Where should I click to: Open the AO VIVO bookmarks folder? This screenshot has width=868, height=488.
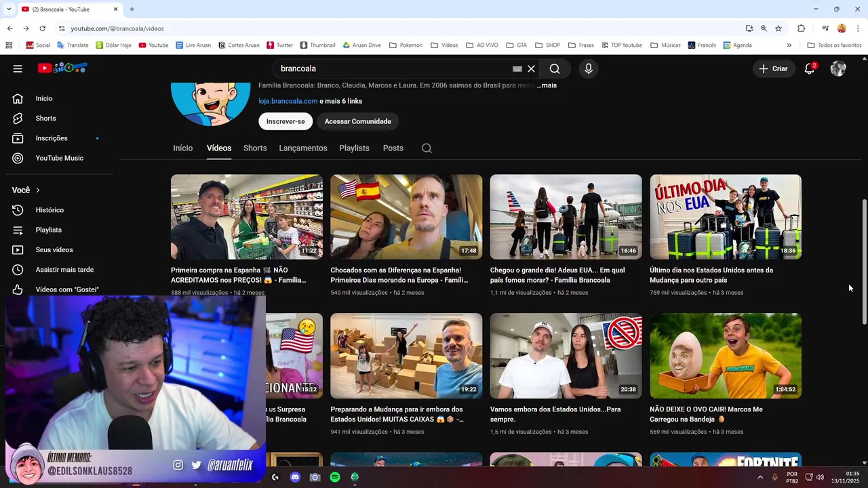click(482, 45)
